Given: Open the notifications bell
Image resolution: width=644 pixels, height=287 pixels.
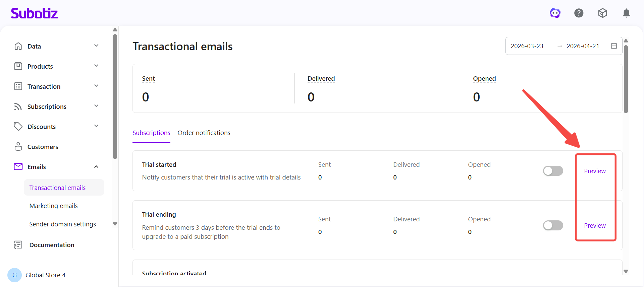Looking at the screenshot, I should point(626,13).
